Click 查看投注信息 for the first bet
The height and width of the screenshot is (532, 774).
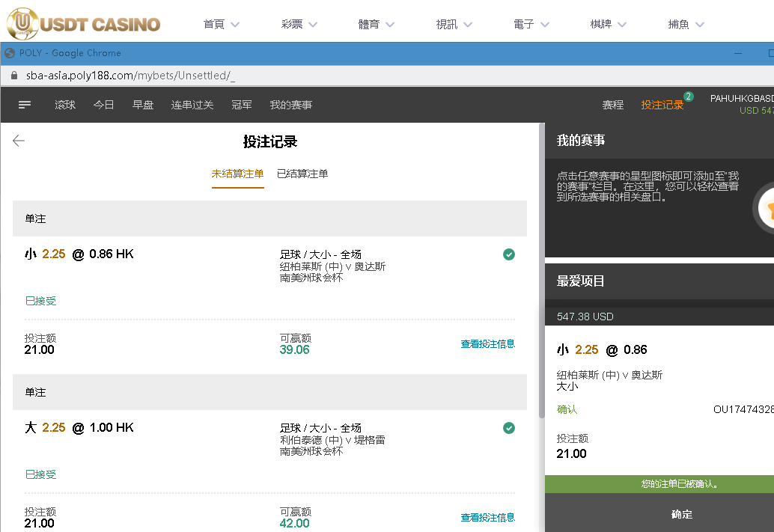[x=487, y=344]
